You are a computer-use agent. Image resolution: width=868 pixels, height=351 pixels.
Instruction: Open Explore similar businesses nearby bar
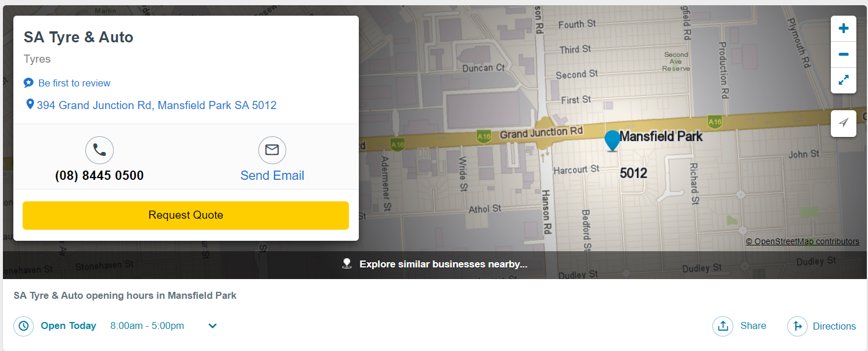[x=434, y=265]
